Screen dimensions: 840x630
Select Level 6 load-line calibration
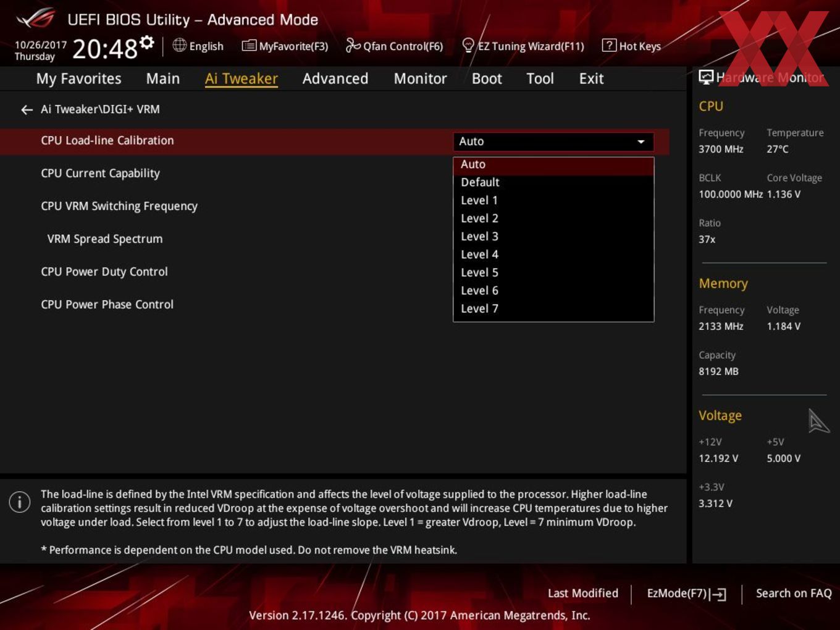(553, 290)
